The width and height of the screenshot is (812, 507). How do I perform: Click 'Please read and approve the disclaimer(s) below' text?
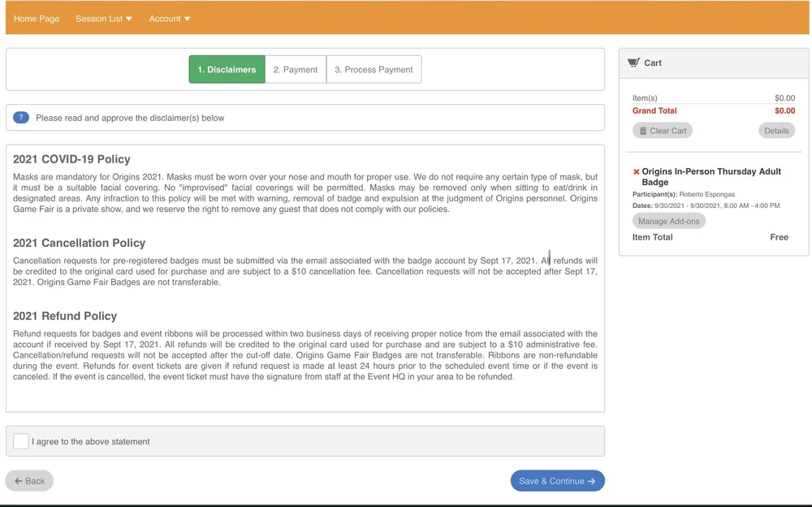click(x=130, y=118)
